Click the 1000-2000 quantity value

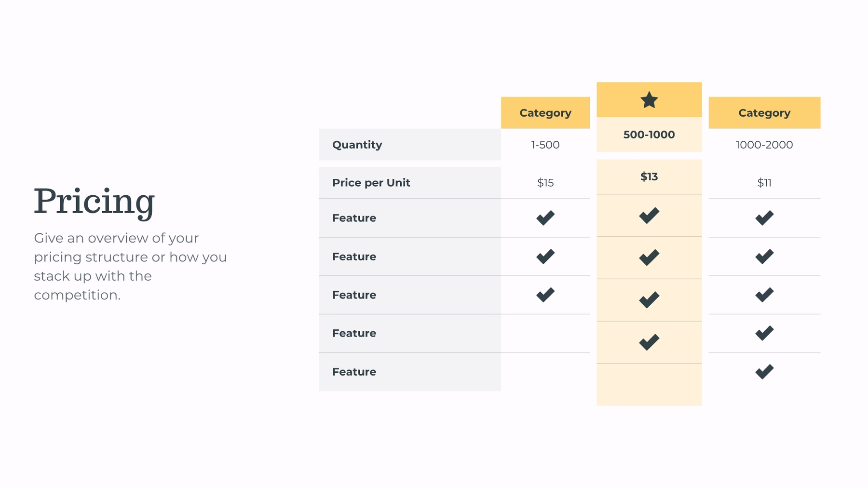click(x=764, y=145)
